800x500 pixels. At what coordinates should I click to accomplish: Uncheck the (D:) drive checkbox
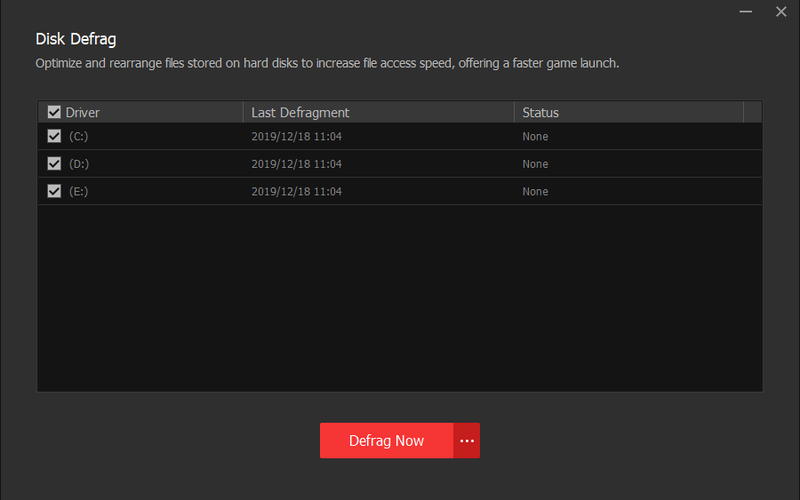(54, 163)
